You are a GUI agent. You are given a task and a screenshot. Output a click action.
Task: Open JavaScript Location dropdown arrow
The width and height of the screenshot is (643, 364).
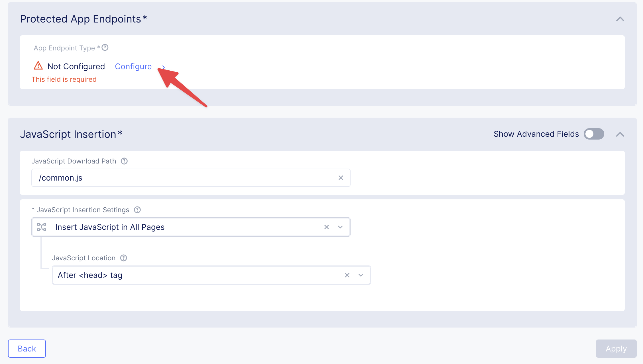pos(361,275)
